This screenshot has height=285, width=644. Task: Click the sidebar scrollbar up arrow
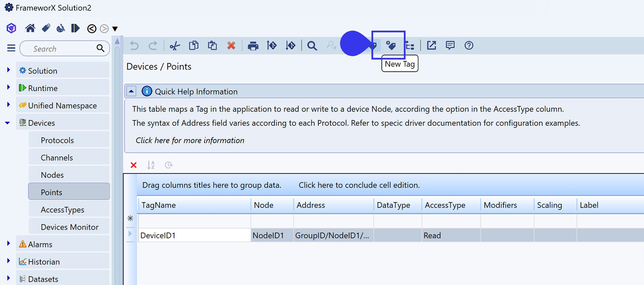[x=117, y=41]
